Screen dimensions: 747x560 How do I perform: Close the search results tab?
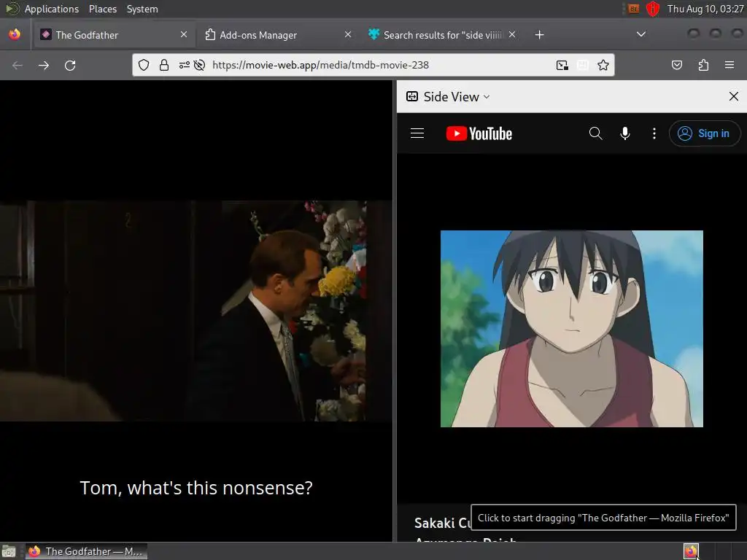click(511, 35)
